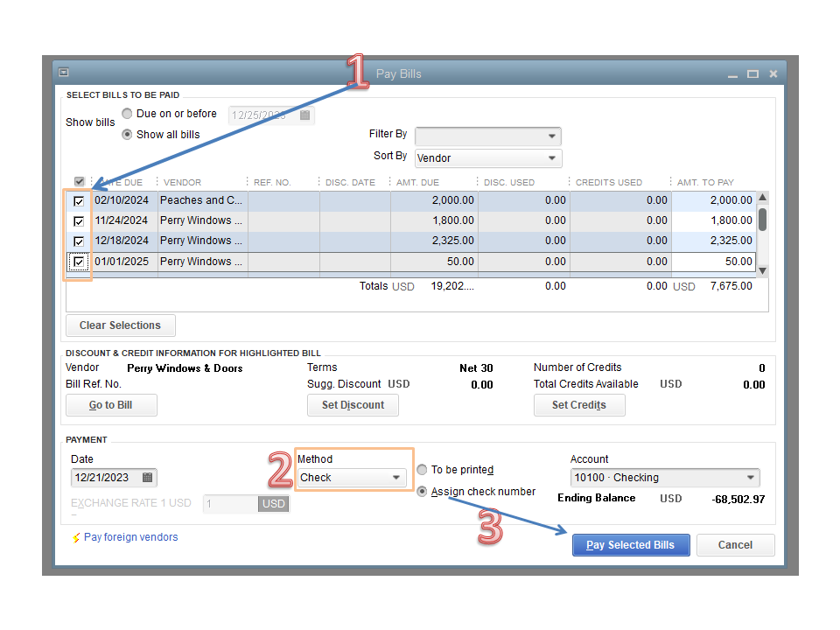Click the Go to Bill button
The image size is (840, 630).
[x=111, y=405]
